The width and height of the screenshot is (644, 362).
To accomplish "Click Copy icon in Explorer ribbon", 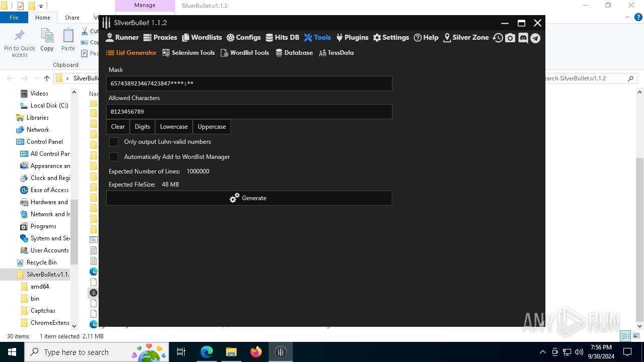I will click(x=47, y=40).
